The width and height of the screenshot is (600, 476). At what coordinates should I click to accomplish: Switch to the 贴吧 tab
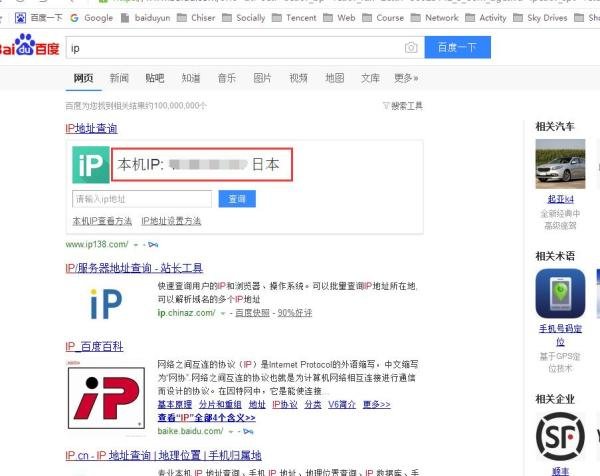[155, 78]
